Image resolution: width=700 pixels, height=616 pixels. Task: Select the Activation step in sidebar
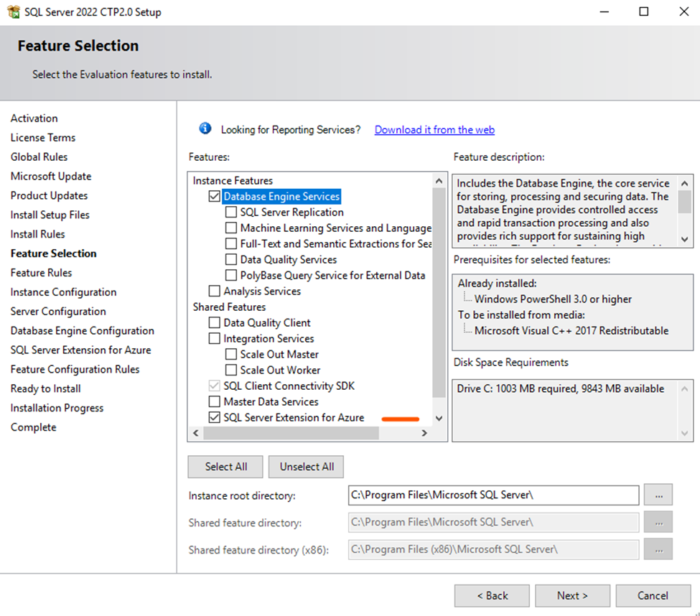pyautogui.click(x=34, y=118)
